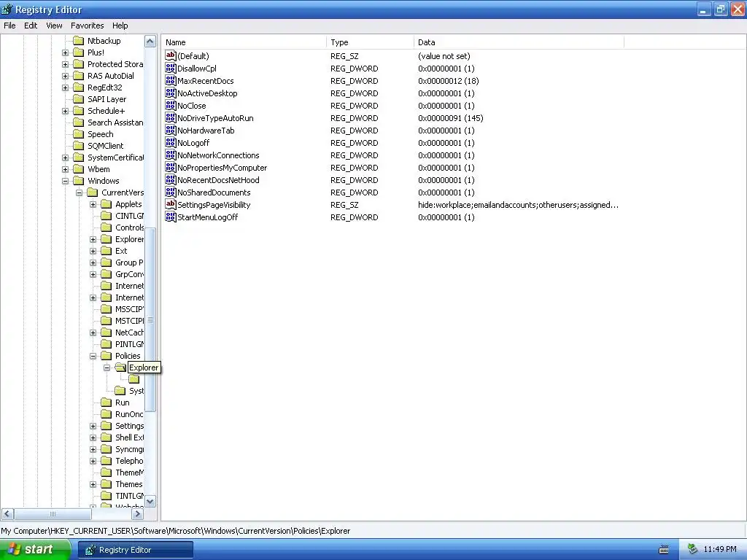Click the 11:49 PM taskbar clock
Image resolution: width=747 pixels, height=560 pixels.
coord(720,550)
